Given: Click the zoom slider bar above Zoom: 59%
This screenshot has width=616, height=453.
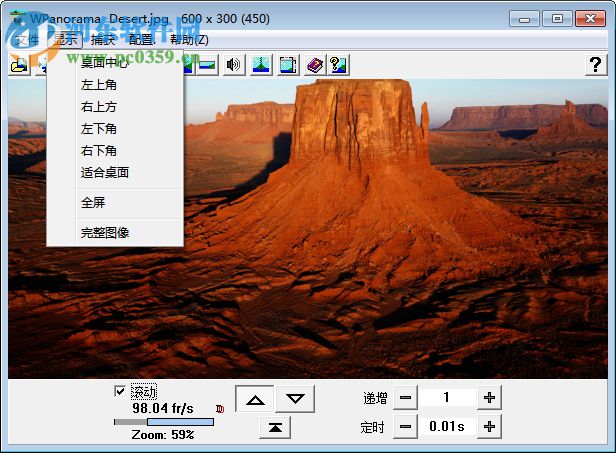Looking at the screenshot, I should [x=164, y=422].
